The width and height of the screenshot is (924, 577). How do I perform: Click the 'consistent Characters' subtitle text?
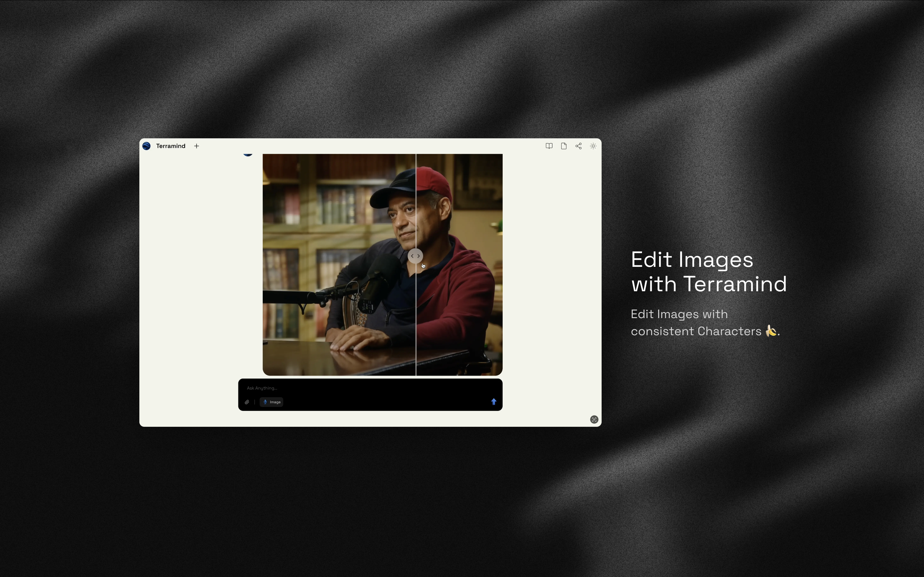(x=696, y=331)
